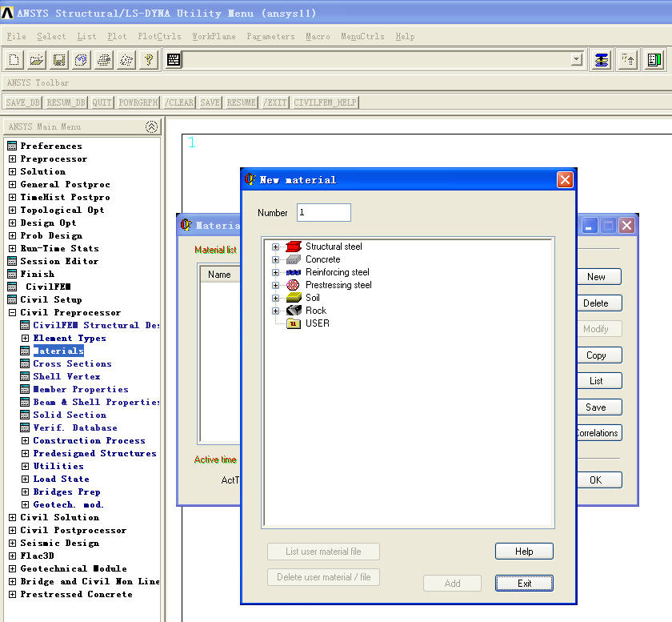Open the Select menu
The width and height of the screenshot is (672, 622).
coord(51,37)
